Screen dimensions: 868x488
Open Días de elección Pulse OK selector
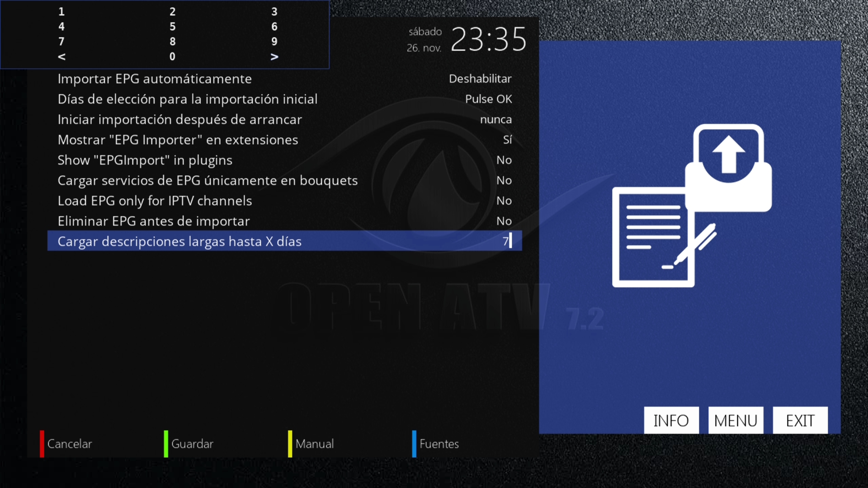488,99
